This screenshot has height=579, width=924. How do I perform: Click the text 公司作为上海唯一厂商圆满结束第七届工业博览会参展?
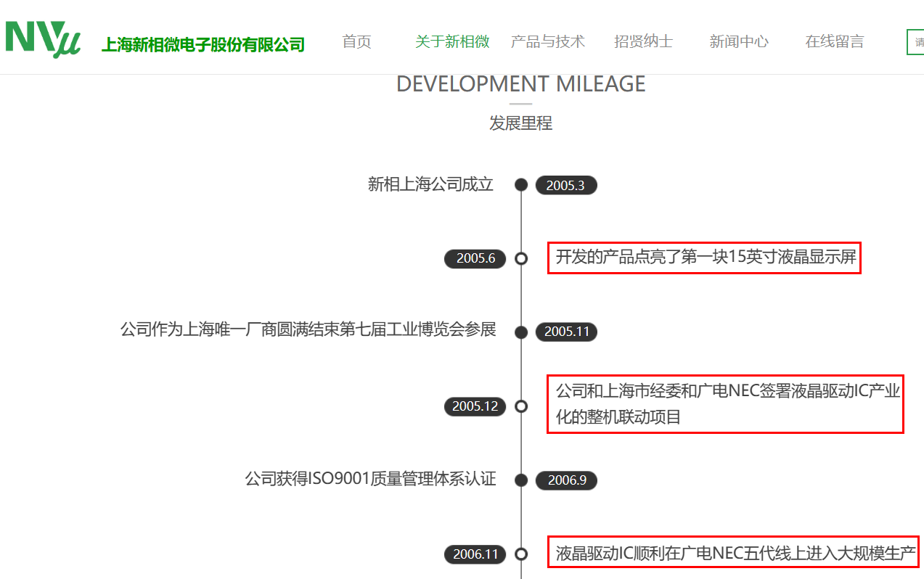[x=308, y=329]
